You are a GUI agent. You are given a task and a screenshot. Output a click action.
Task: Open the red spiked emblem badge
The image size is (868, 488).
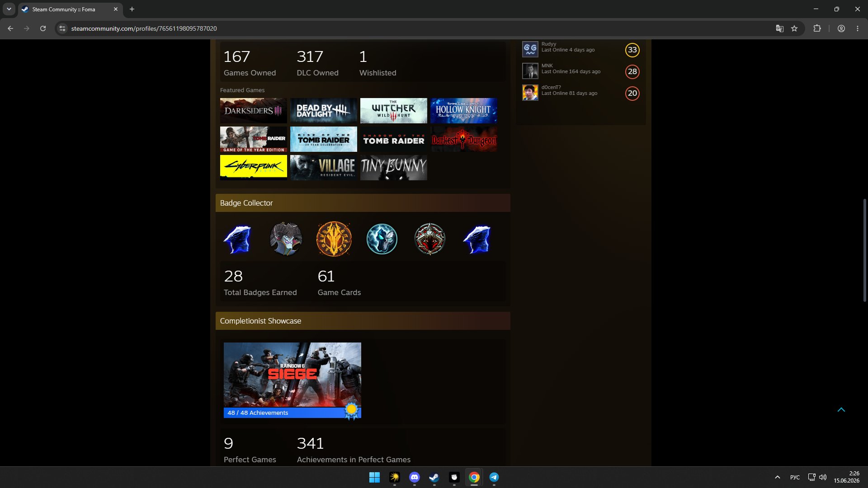(430, 239)
